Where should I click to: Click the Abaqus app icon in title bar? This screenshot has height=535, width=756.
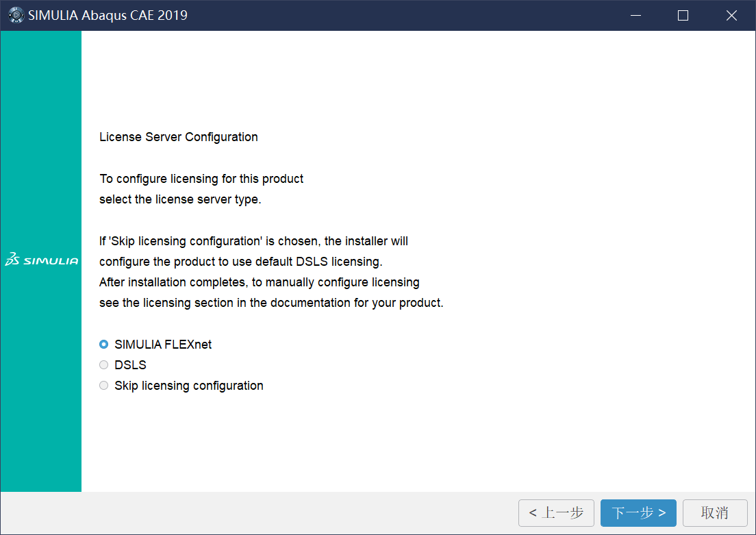tap(16, 15)
